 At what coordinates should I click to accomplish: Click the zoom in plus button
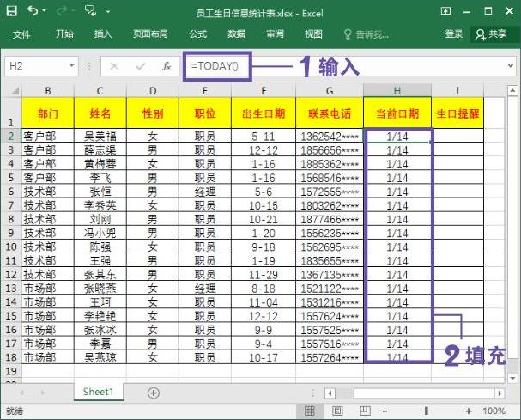point(469,411)
